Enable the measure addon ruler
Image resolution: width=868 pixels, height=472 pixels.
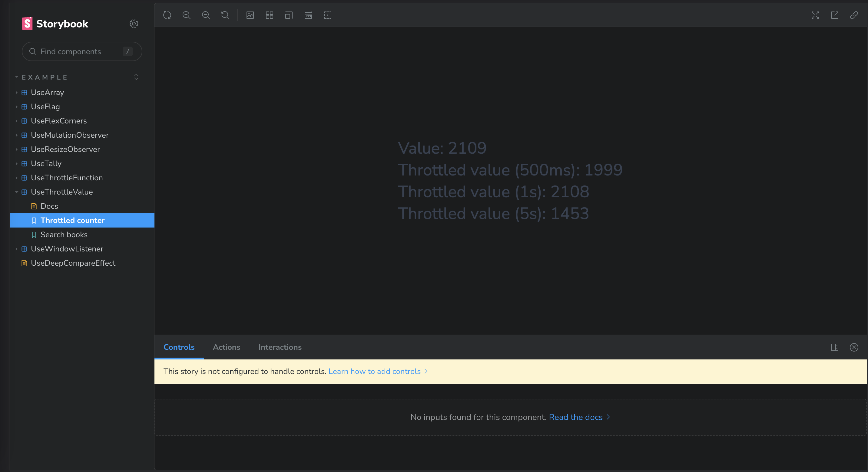308,15
